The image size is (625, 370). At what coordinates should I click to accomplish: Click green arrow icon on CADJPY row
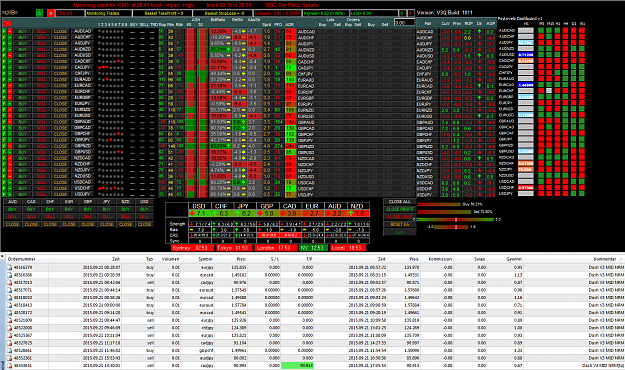(x=4, y=67)
